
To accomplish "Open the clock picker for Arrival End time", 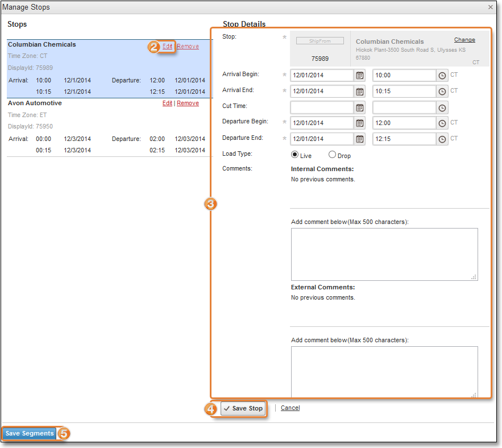I will pos(442,91).
